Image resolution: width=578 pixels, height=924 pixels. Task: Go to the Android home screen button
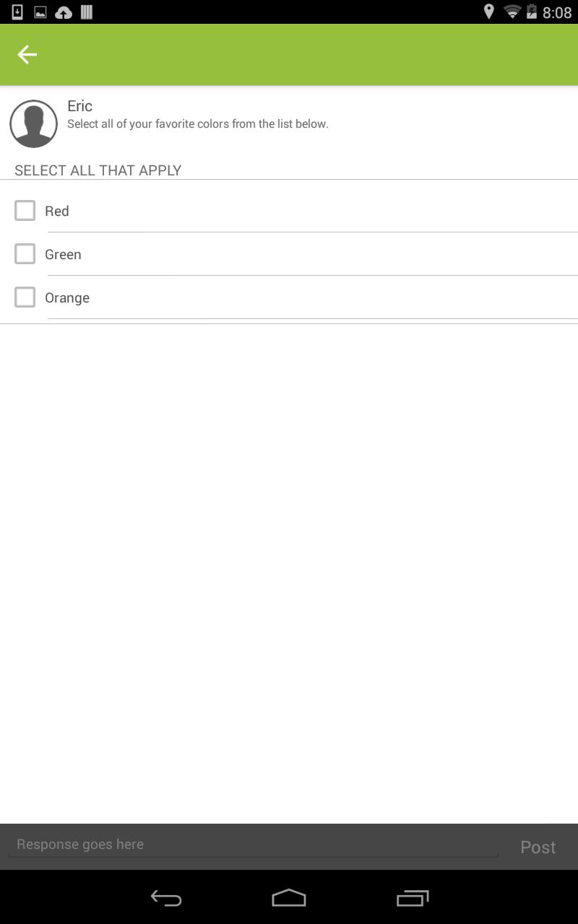click(x=289, y=898)
